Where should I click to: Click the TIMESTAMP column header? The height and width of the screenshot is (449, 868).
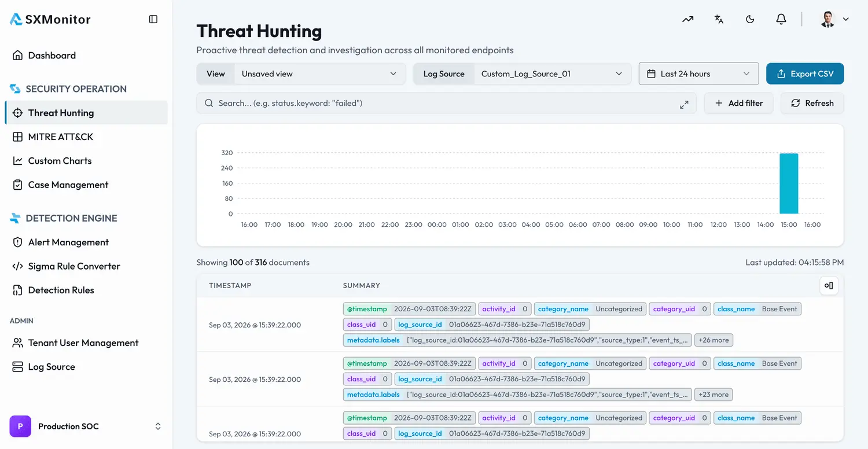tap(230, 286)
